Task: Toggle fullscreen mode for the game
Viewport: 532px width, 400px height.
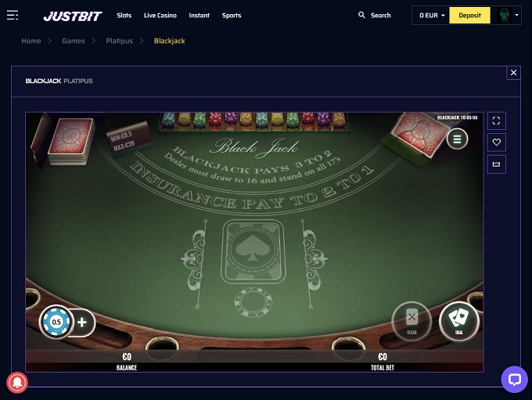Action: pyautogui.click(x=496, y=121)
